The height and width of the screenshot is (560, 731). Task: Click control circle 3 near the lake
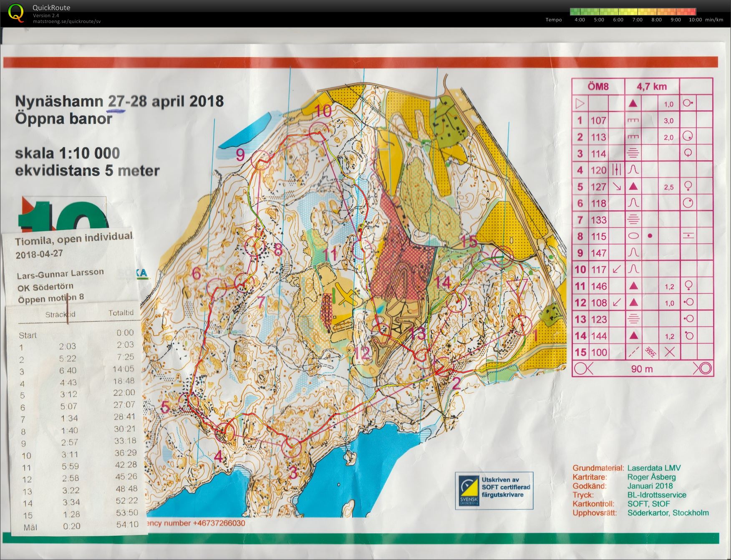point(292,447)
